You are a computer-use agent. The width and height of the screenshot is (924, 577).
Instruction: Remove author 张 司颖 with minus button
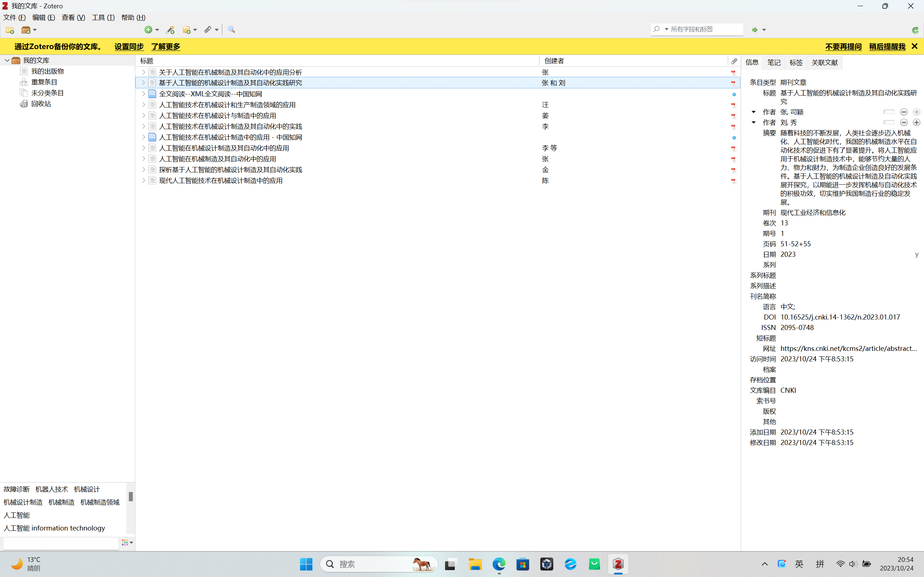pos(904,112)
